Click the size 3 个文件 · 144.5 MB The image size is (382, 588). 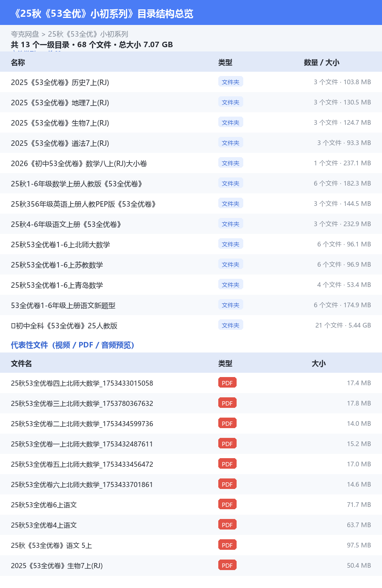(342, 204)
